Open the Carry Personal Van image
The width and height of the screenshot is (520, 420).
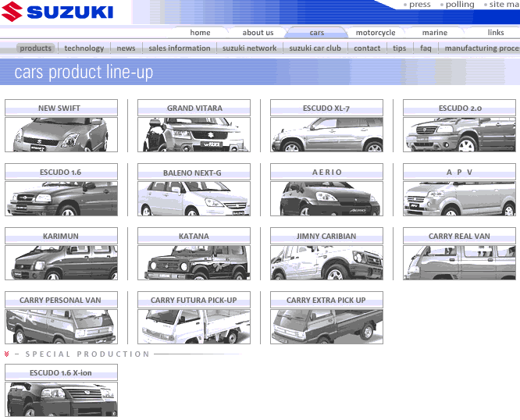(61, 326)
